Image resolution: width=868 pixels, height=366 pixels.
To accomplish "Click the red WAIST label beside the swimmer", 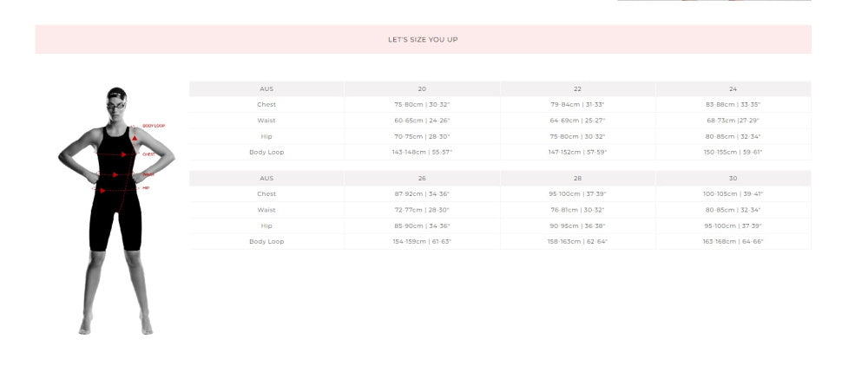I will [148, 174].
